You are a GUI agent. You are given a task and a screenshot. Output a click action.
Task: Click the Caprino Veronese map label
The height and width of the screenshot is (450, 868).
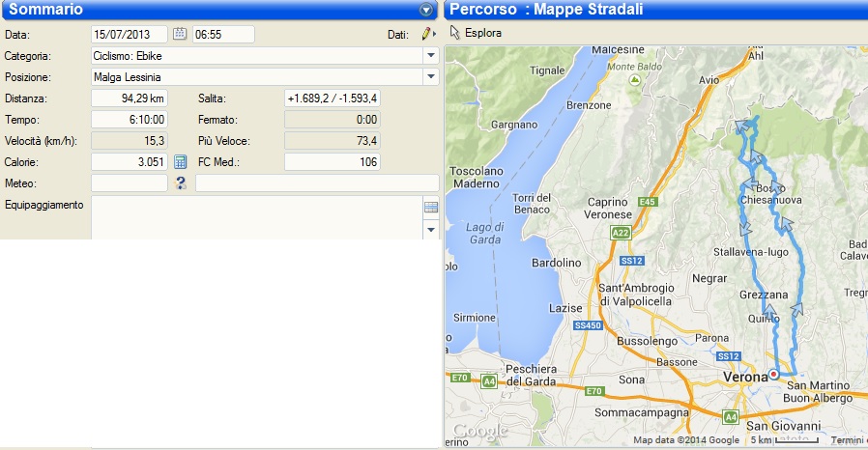tap(608, 209)
